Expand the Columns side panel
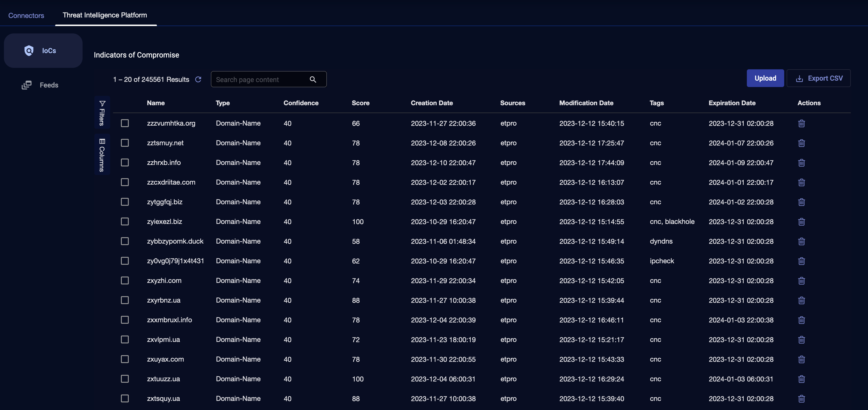 pyautogui.click(x=102, y=155)
